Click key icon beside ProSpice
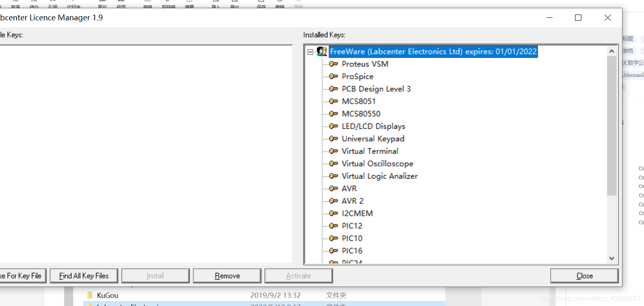Image resolution: width=644 pixels, height=306 pixels. [x=334, y=76]
